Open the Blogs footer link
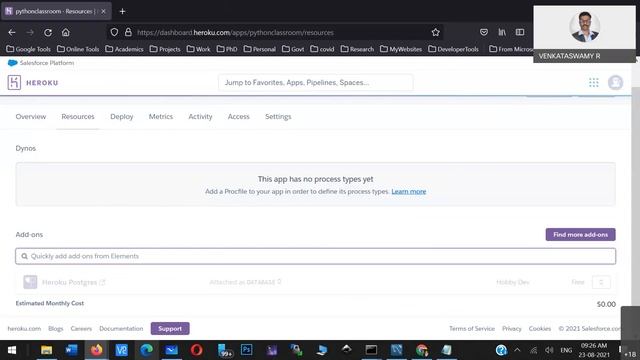This screenshot has height=360, width=640. point(56,329)
